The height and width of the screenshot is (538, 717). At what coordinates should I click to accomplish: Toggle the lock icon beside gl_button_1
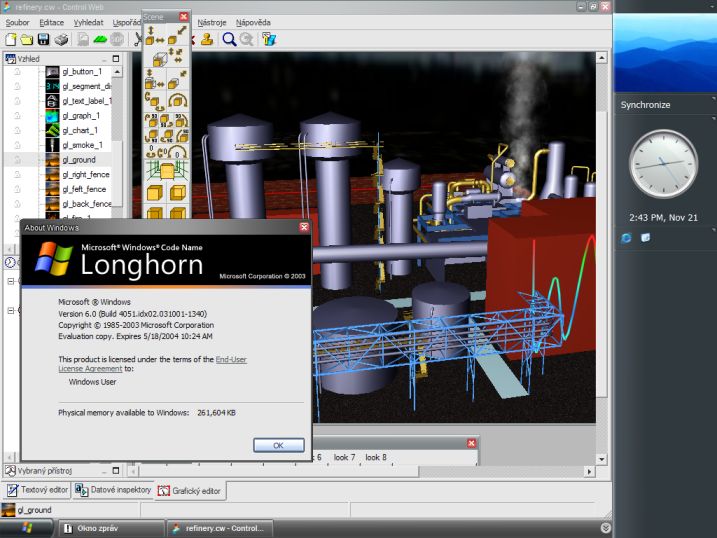point(17,72)
